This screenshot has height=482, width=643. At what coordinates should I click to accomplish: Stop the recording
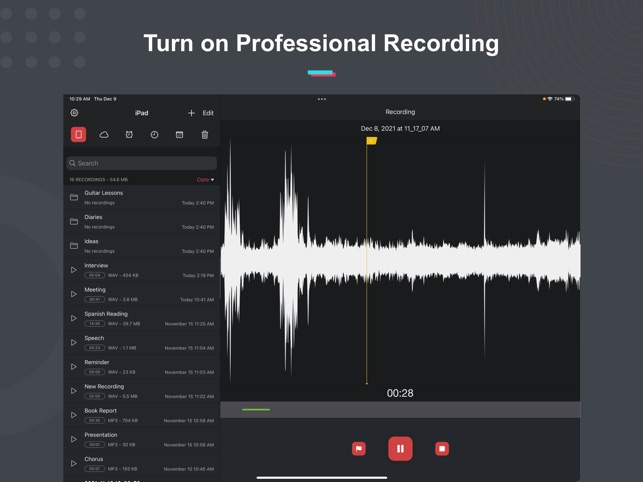tap(442, 449)
